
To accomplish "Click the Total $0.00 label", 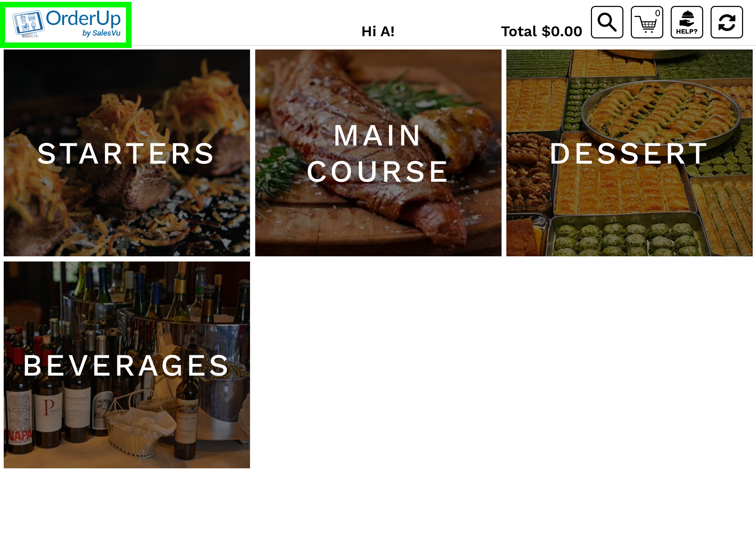I will point(541,31).
